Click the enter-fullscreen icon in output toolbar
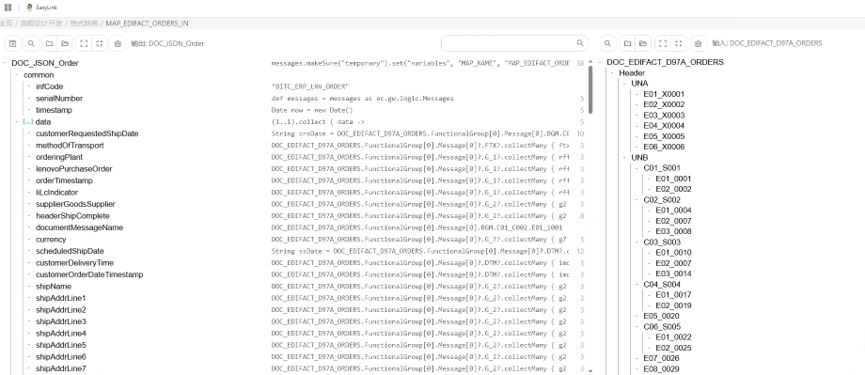Image resolution: width=865 pixels, height=375 pixels. pyautogui.click(x=83, y=43)
